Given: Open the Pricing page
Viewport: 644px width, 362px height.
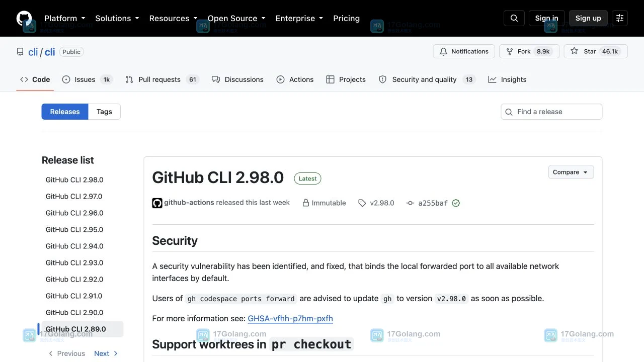Looking at the screenshot, I should tap(346, 18).
